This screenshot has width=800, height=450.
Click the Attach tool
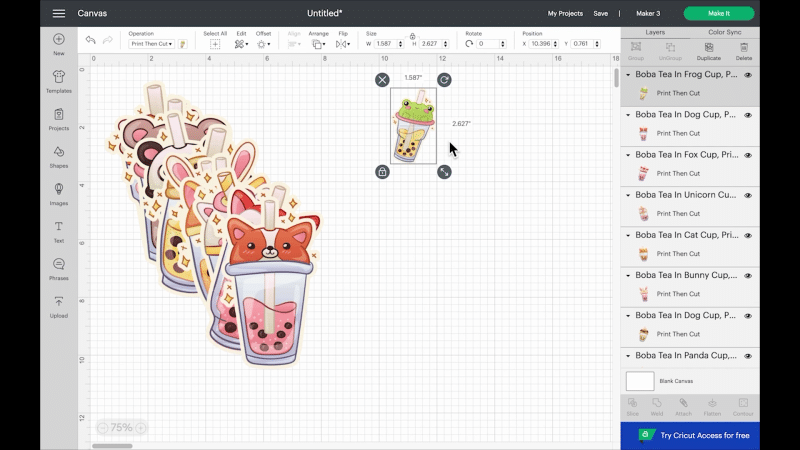(x=683, y=407)
